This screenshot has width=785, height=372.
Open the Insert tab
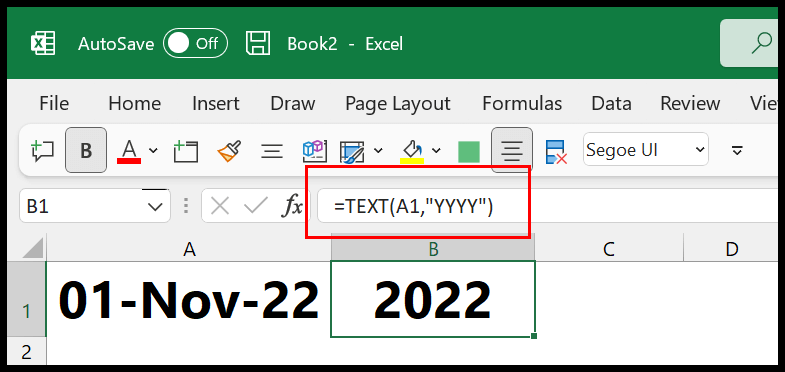(216, 104)
